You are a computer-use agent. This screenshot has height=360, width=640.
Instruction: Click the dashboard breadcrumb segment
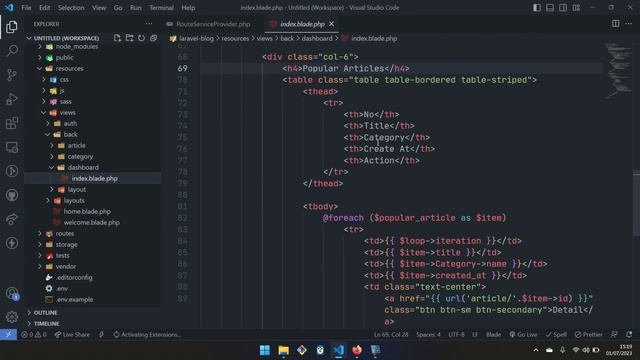[317, 38]
